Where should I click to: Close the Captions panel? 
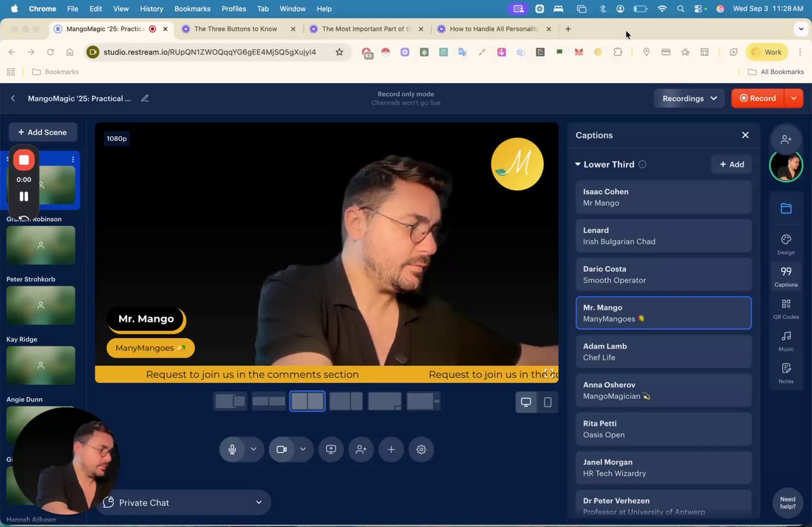tap(745, 135)
